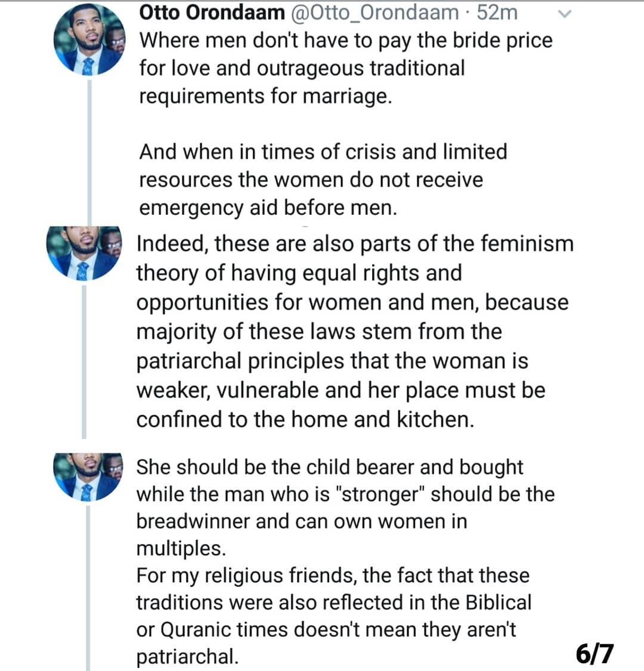Select the paragraph starting "For my religious friends"
The image size is (644, 671).
(x=334, y=616)
